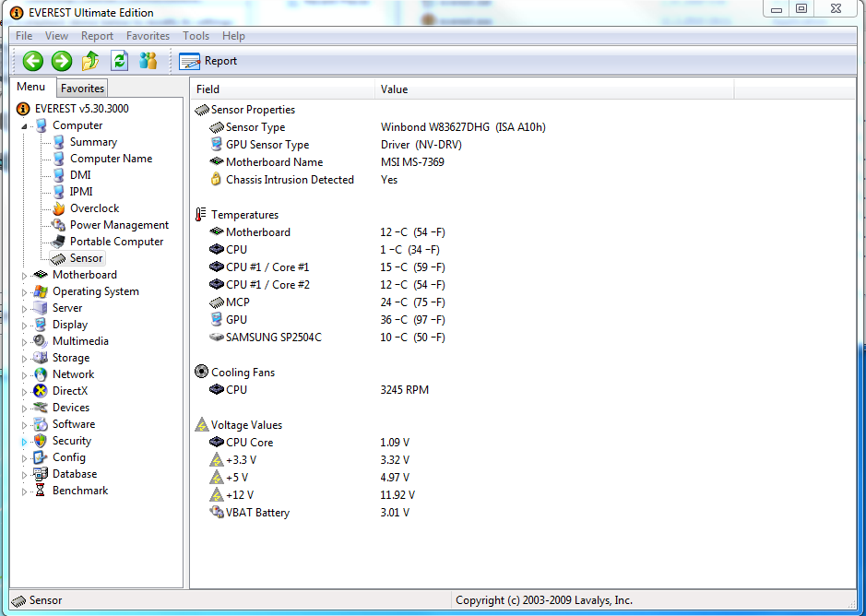Expand the Motherboard tree node
The width and height of the screenshot is (866, 616).
(x=25, y=275)
